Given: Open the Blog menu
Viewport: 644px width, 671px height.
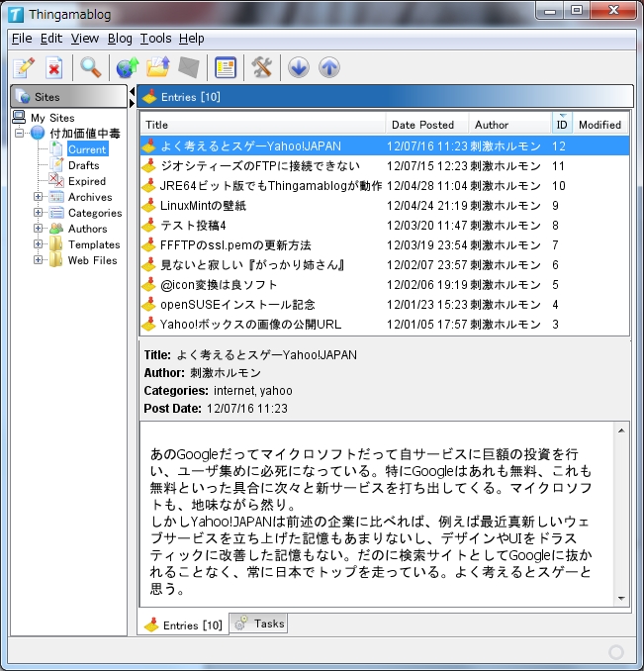Looking at the screenshot, I should pos(120,39).
